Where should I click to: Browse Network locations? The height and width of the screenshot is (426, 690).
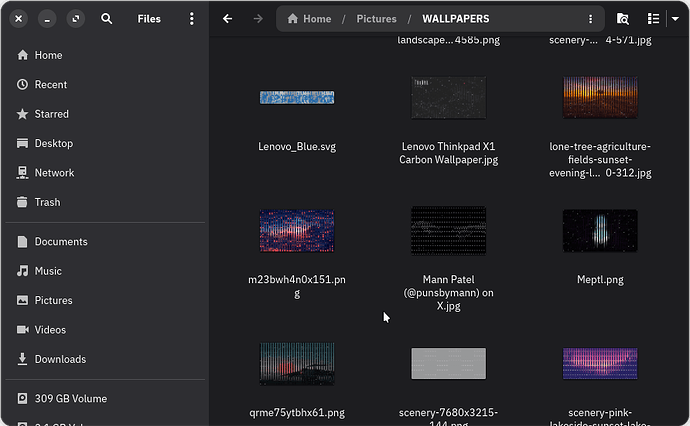tap(55, 173)
